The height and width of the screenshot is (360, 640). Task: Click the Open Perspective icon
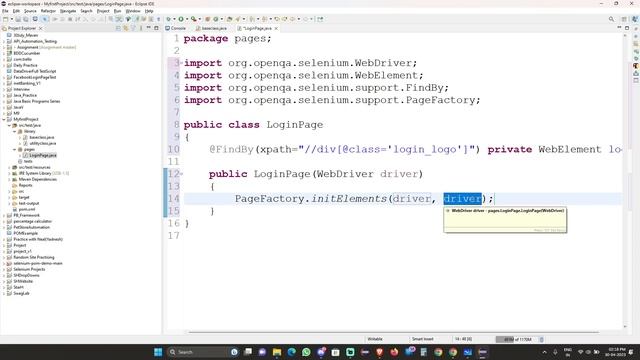coord(624,19)
